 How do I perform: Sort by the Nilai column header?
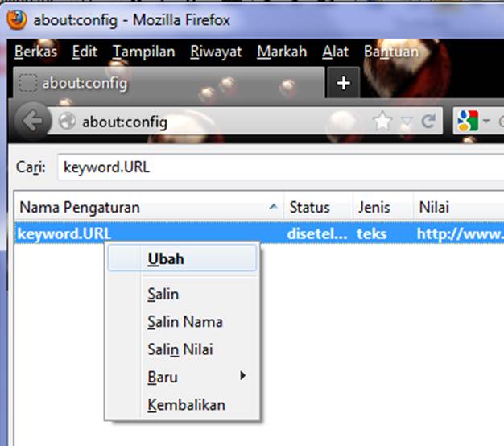[459, 207]
